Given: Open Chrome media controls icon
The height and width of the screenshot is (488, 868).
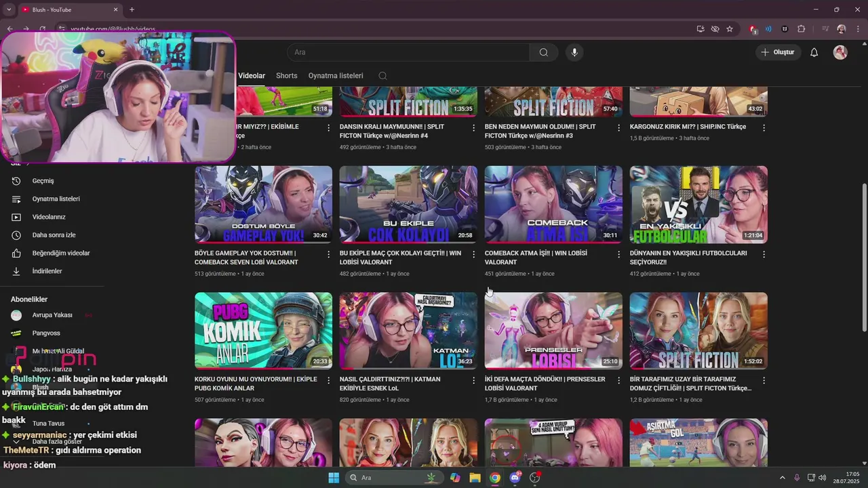Looking at the screenshot, I should tap(825, 29).
